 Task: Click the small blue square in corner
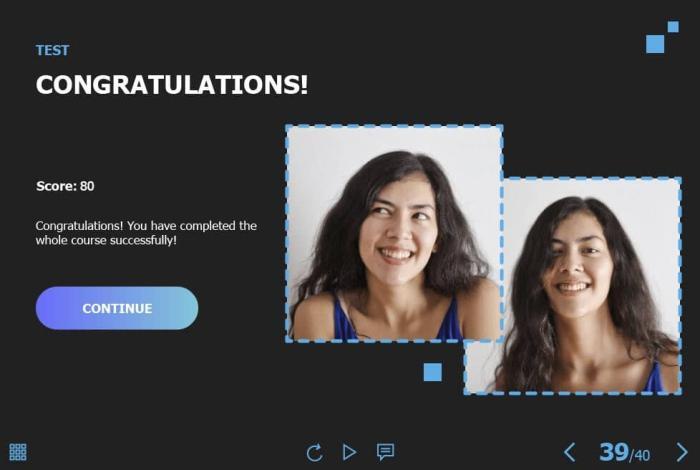click(x=673, y=27)
